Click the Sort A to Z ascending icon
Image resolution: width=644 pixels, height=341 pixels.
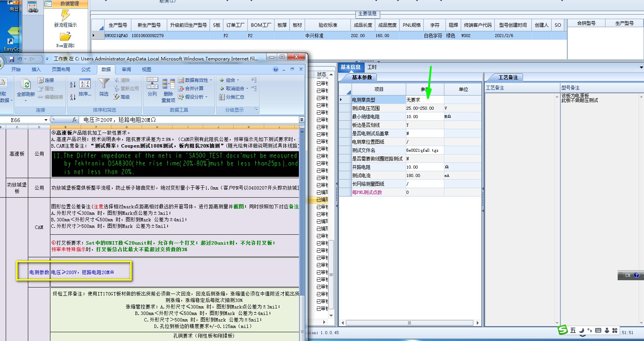coord(73,84)
